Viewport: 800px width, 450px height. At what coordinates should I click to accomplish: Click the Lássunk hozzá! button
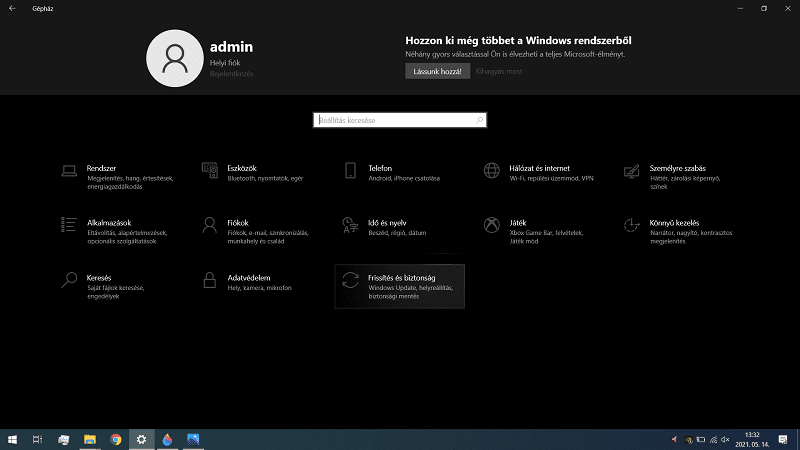click(437, 72)
